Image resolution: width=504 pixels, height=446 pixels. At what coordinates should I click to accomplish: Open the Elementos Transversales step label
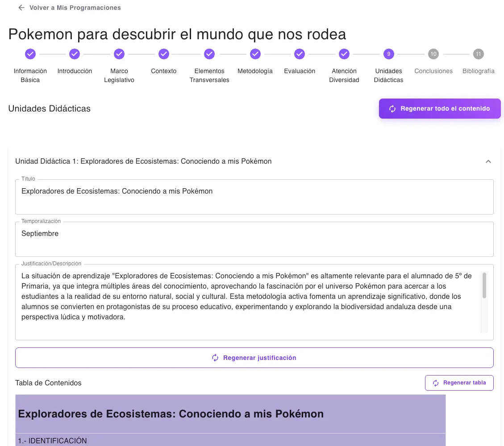(x=209, y=75)
